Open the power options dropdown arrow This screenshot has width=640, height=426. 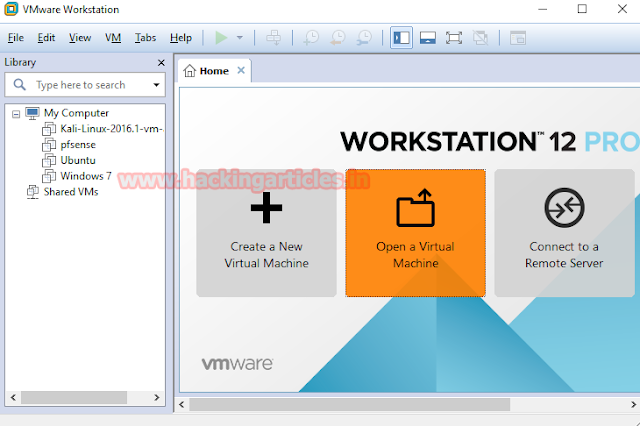pos(240,38)
